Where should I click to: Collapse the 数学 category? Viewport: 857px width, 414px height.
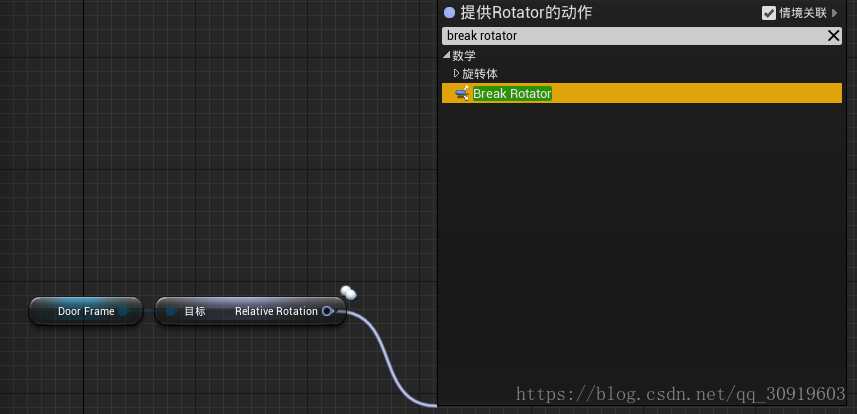click(x=447, y=55)
